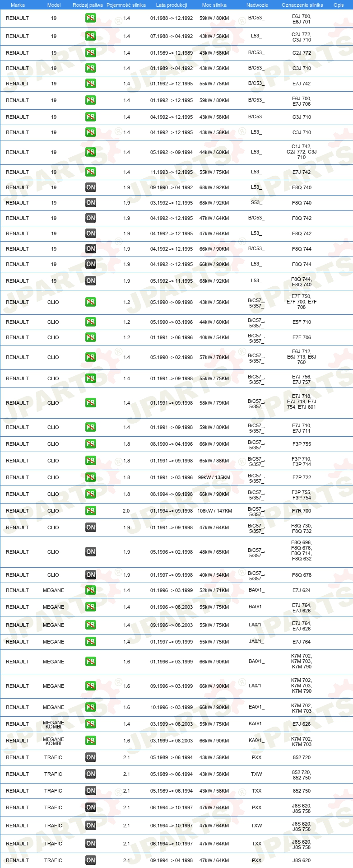353x868 pixels.
Task: Click the 01.1997 -> 09.1999 date cell
Action: pos(172,642)
